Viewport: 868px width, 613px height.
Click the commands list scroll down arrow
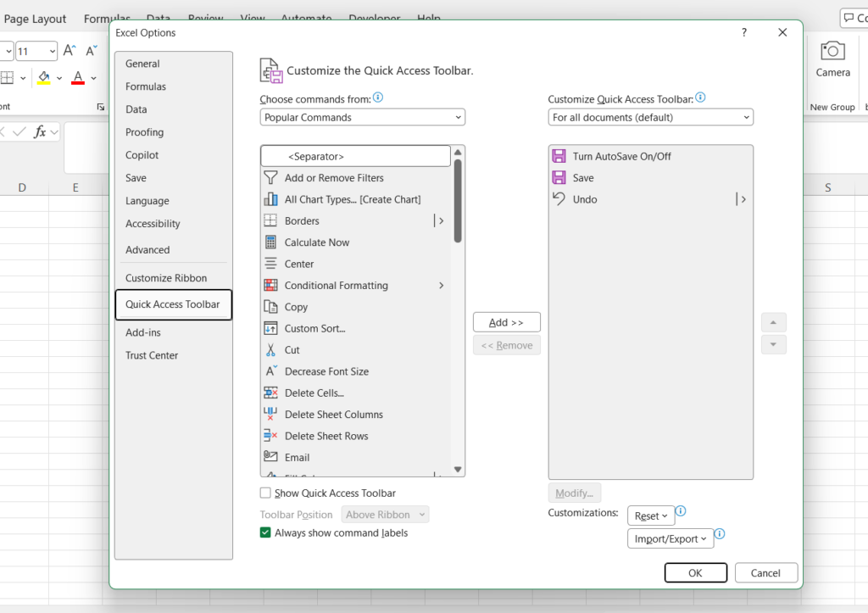pos(458,469)
